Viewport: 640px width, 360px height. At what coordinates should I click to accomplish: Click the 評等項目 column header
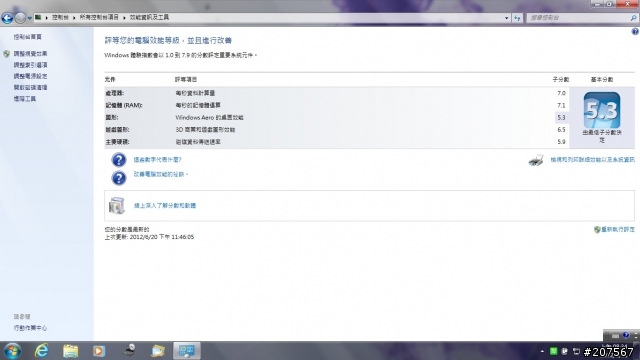pyautogui.click(x=186, y=80)
